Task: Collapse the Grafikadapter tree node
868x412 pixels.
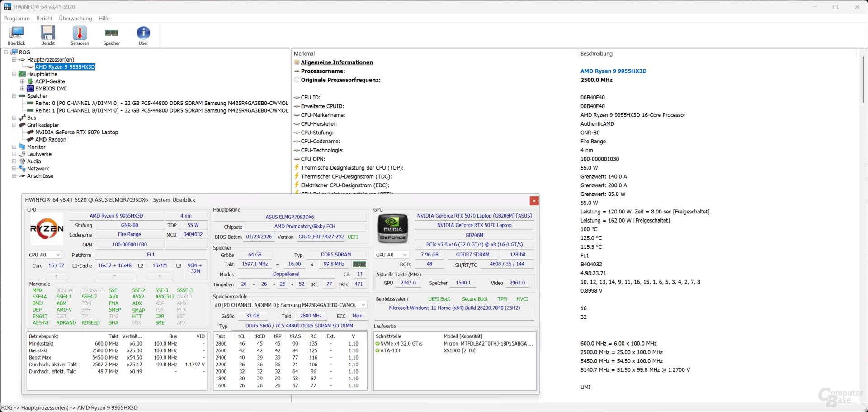Action: 14,125
